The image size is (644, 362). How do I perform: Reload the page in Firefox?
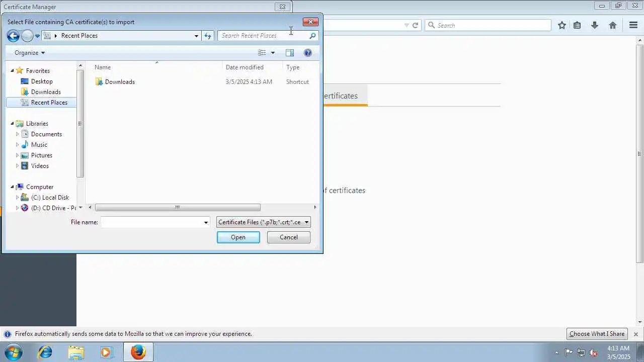[x=416, y=25]
